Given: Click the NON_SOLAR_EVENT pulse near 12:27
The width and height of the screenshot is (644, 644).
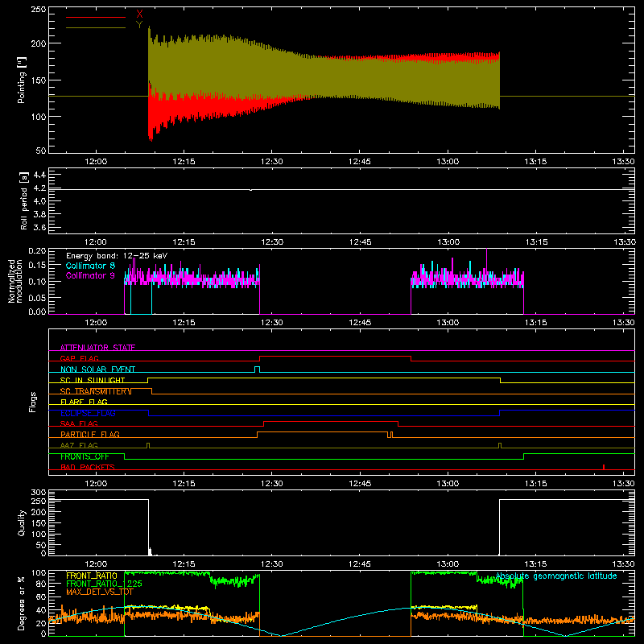Looking at the screenshot, I should pyautogui.click(x=257, y=369).
